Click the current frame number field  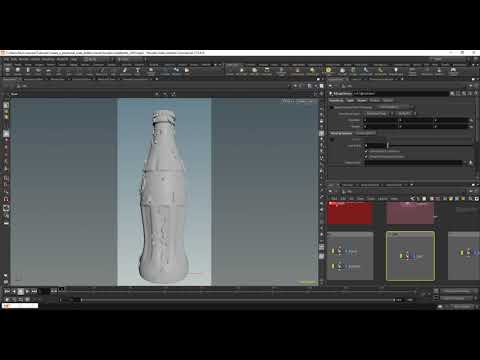point(44,291)
